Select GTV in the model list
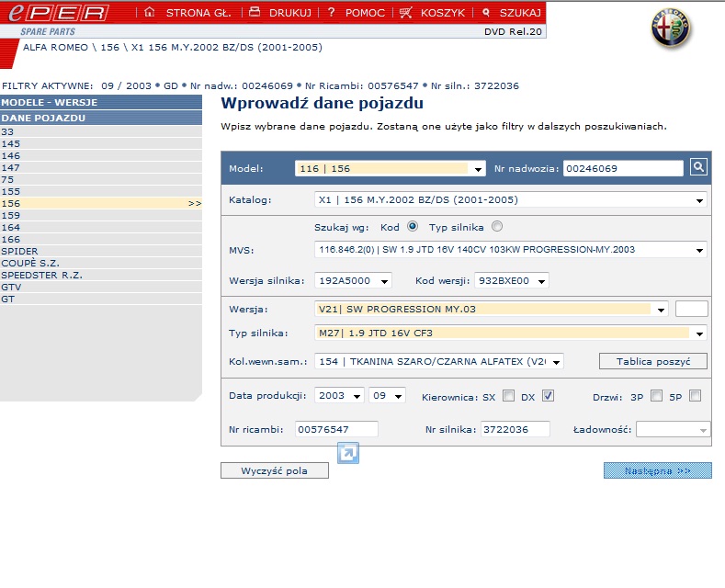 click(x=101, y=287)
